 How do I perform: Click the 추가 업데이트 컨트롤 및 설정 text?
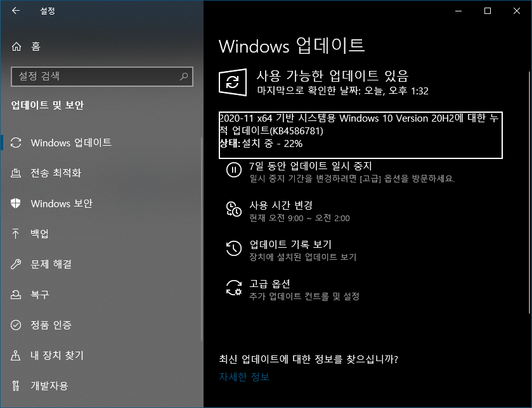click(304, 296)
